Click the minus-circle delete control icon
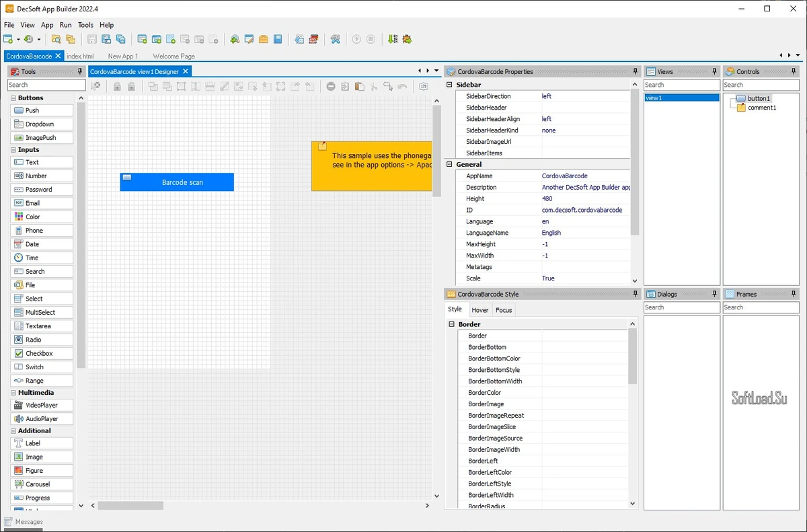The height and width of the screenshot is (532, 807). click(331, 86)
